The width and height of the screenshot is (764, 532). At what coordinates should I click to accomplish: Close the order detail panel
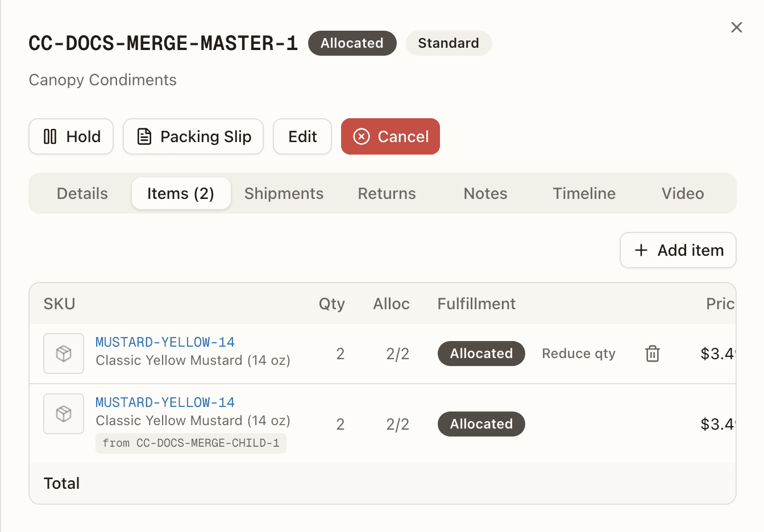(736, 27)
